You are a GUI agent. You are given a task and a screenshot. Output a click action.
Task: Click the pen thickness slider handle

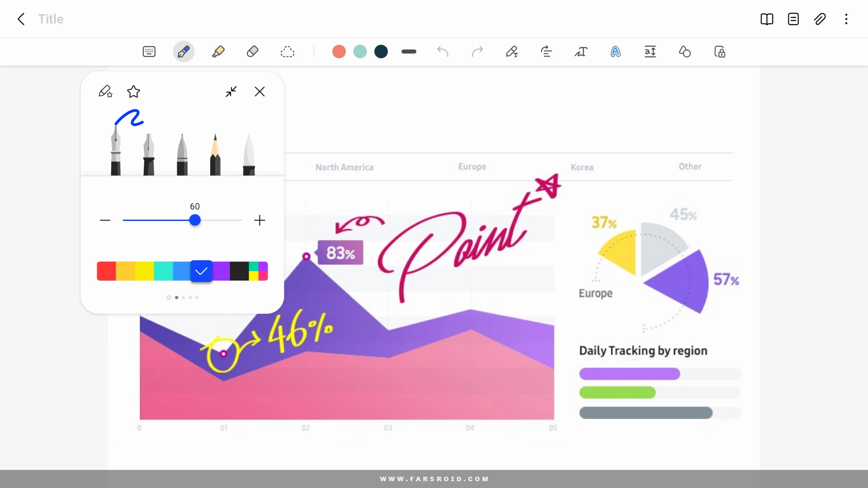point(195,220)
